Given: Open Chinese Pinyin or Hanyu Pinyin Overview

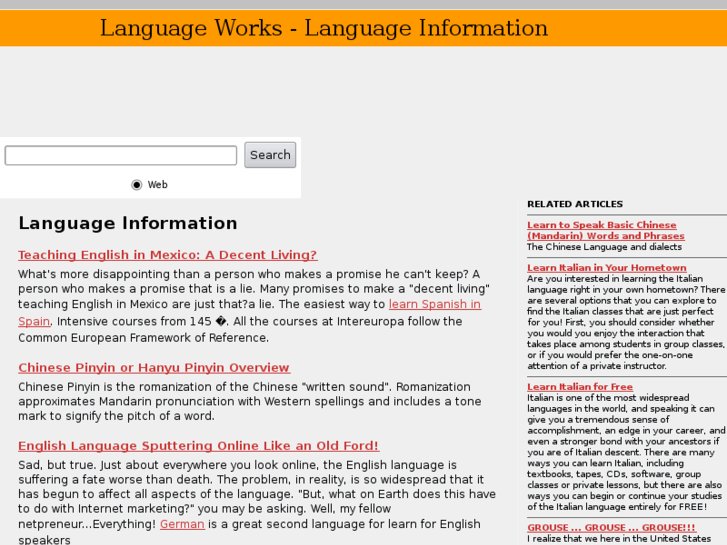Looking at the screenshot, I should click(154, 367).
